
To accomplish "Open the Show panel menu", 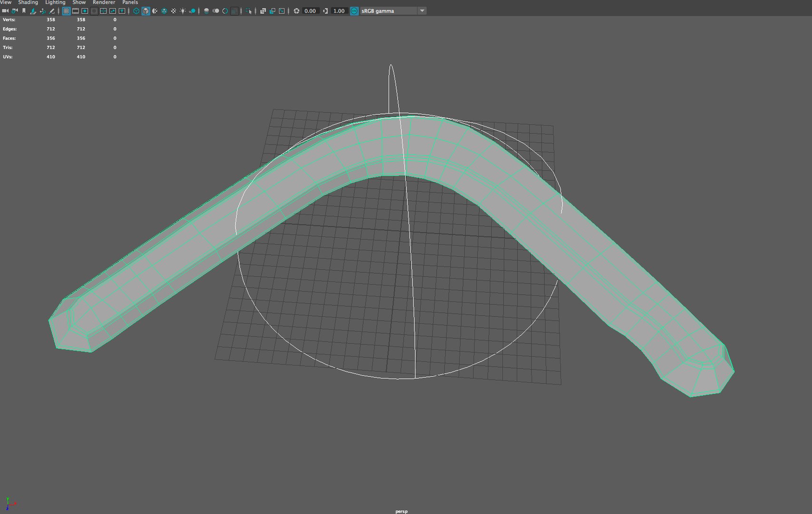I will pyautogui.click(x=79, y=2).
